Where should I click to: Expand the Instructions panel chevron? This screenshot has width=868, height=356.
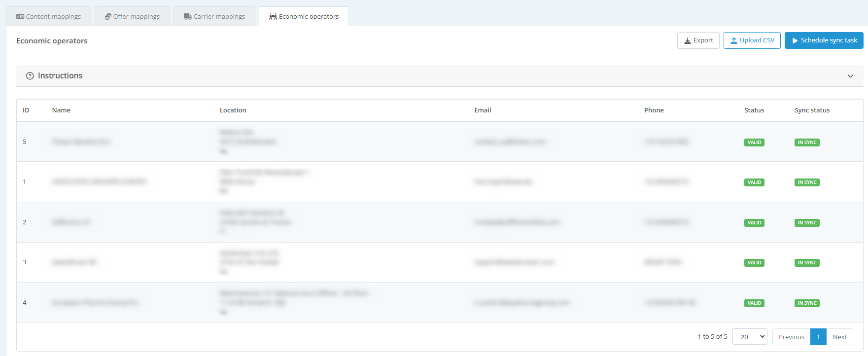tap(850, 76)
